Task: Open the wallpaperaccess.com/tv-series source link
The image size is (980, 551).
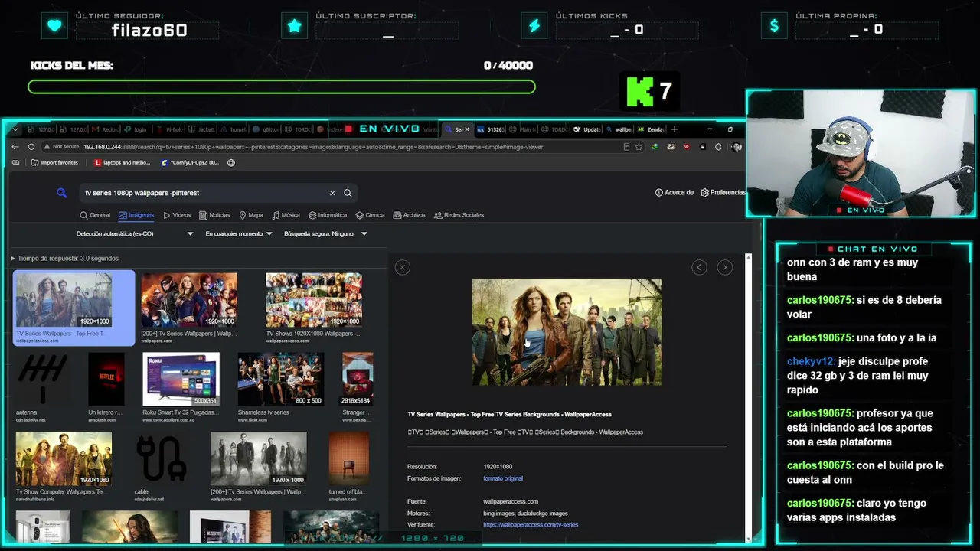Action: tap(531, 525)
